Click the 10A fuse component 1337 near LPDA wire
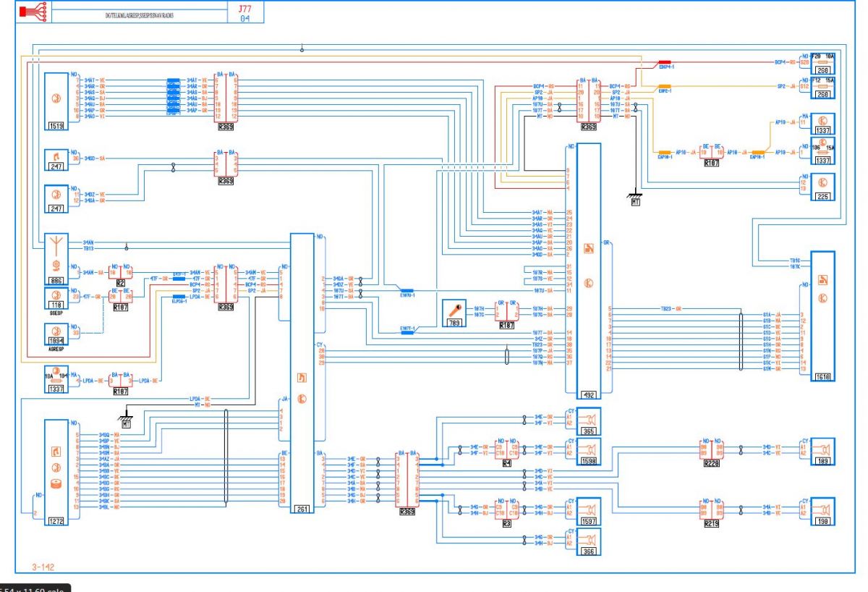Screen dimensions: 868x592 tap(55, 379)
